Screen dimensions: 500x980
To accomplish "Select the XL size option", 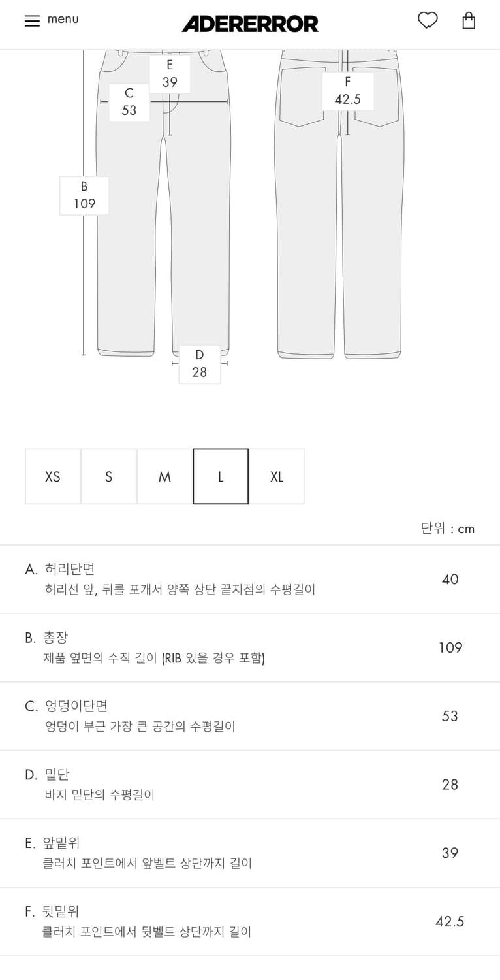I will click(x=277, y=476).
